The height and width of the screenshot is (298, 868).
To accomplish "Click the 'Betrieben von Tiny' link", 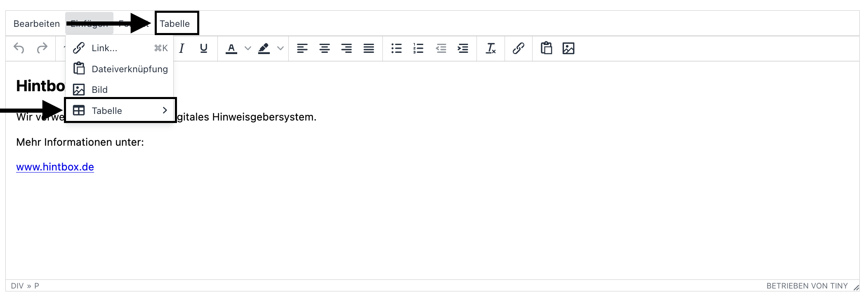I will 807,286.
